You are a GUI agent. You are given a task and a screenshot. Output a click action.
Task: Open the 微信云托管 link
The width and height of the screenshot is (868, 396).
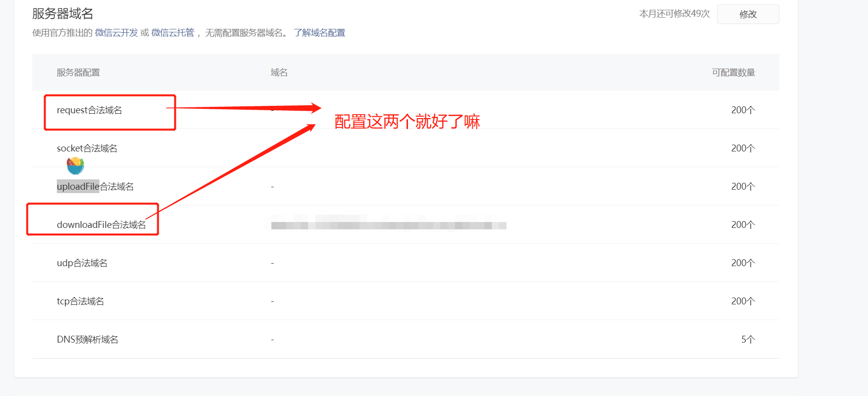[173, 33]
